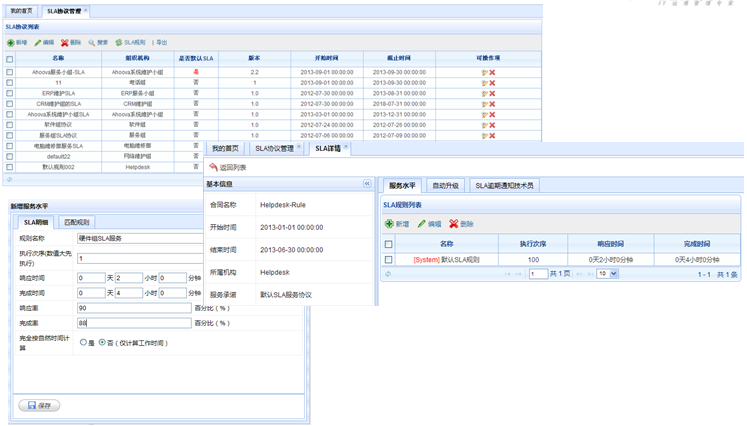Open the 自动升级 tab
The width and height of the screenshot is (747, 426).
click(x=445, y=186)
